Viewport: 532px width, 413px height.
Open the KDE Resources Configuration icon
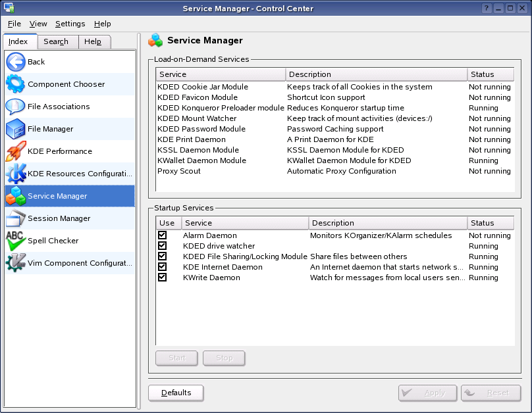tap(16, 174)
